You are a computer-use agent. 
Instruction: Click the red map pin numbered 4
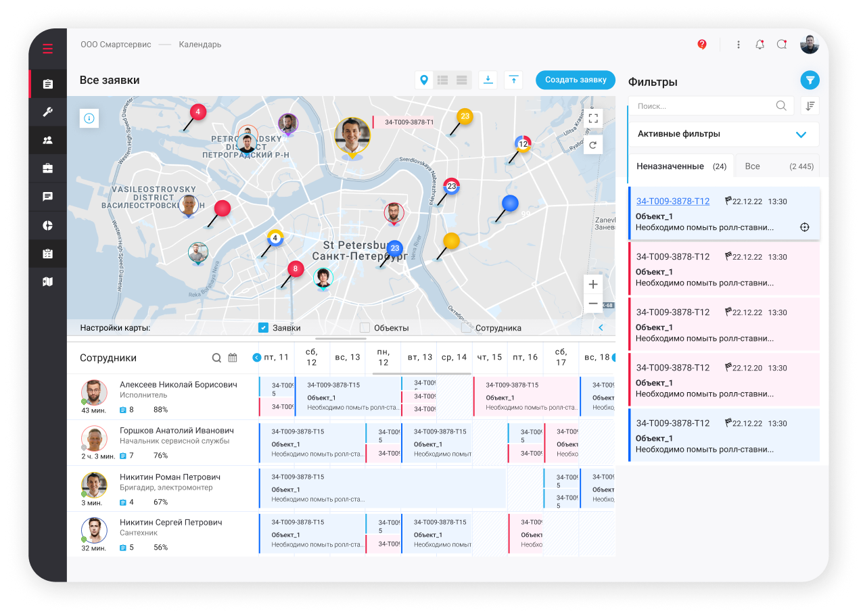[197, 112]
